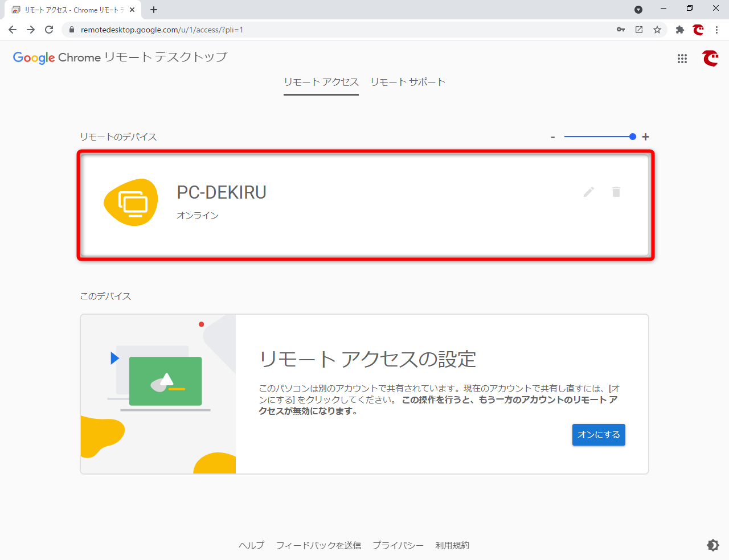Open the Extensions puzzle piece icon
Screen dimensions: 729x560
[679, 30]
